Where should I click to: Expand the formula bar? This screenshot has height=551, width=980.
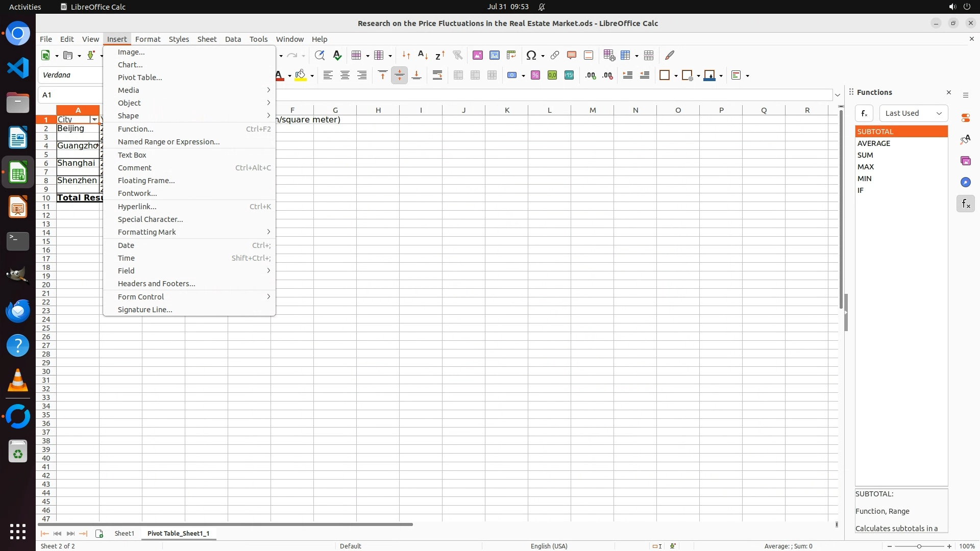838,95
